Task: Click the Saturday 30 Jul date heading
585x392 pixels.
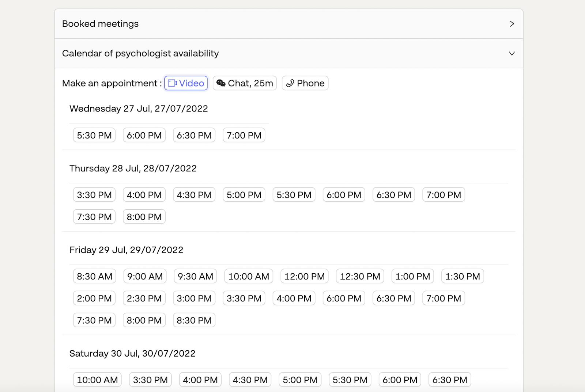Action: tap(132, 353)
